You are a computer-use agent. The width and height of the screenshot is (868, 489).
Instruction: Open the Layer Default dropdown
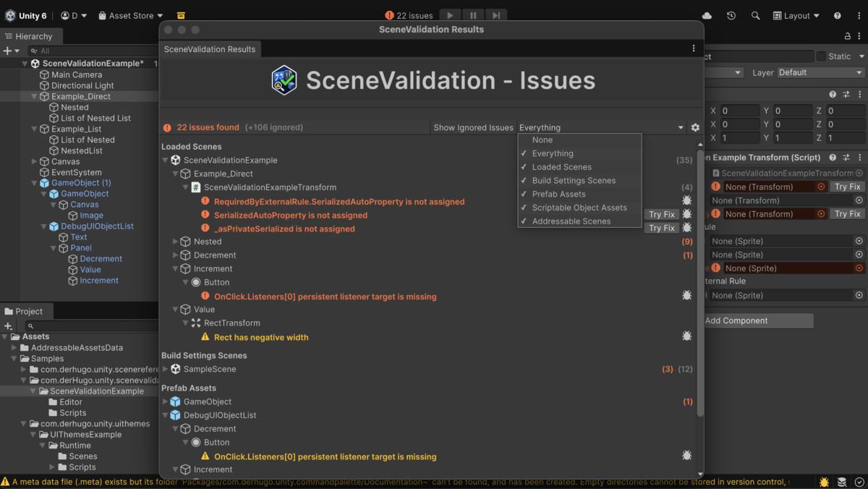(820, 72)
